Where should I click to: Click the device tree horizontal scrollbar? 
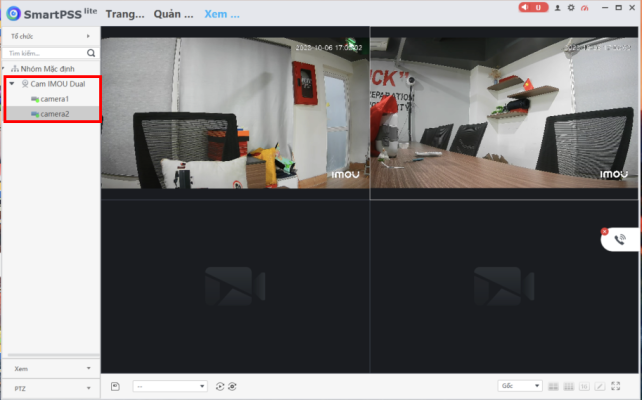click(x=53, y=355)
